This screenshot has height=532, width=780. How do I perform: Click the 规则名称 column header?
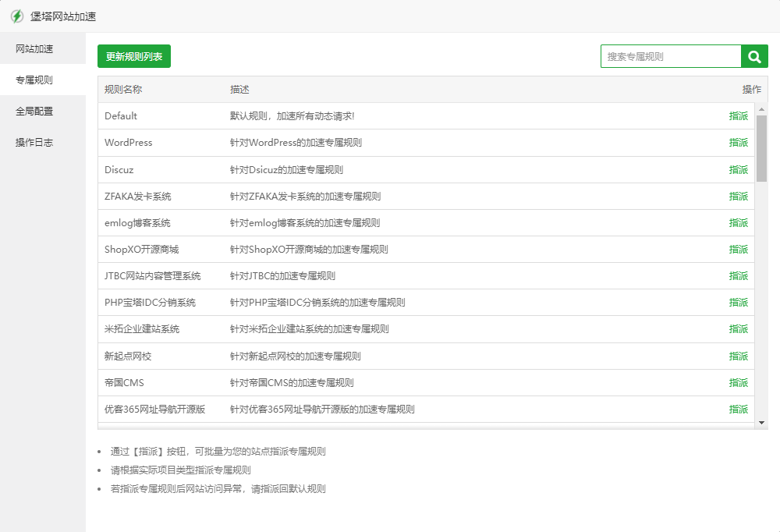123,90
